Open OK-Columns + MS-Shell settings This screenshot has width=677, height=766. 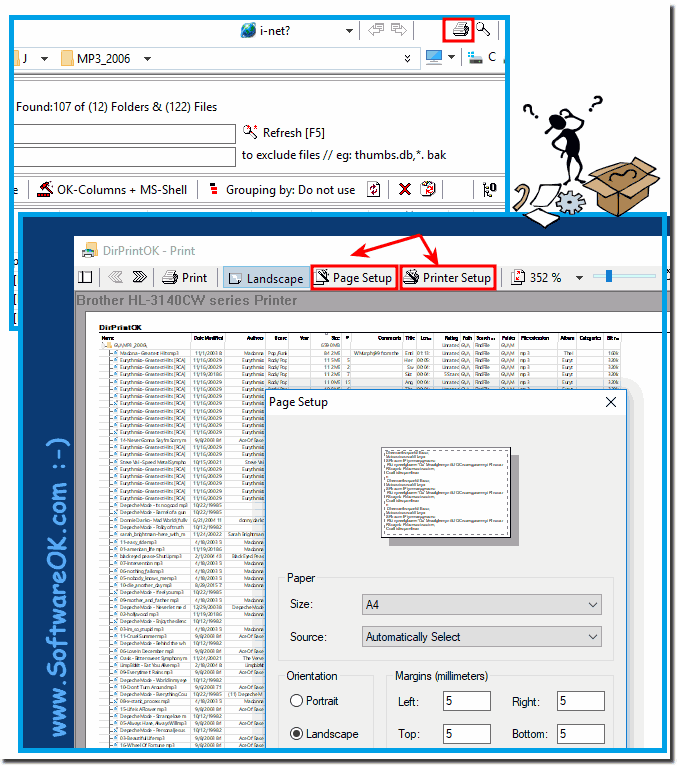pos(112,190)
